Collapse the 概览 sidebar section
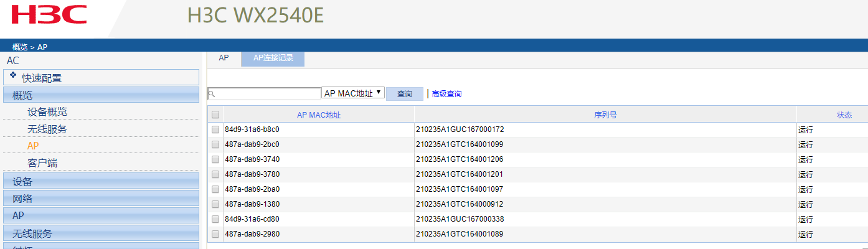The width and height of the screenshot is (868, 249). pos(101,95)
